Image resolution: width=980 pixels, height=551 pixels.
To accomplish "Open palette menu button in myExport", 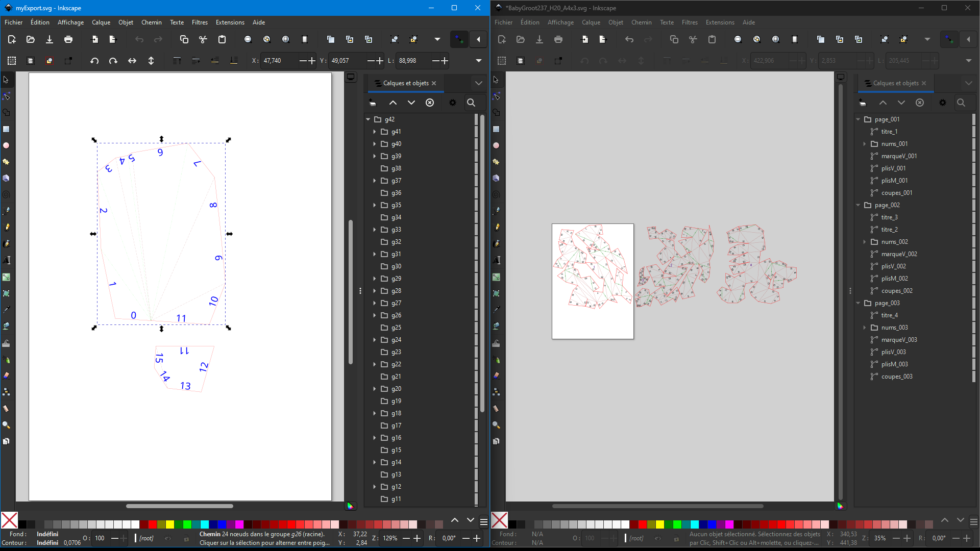I will click(484, 521).
